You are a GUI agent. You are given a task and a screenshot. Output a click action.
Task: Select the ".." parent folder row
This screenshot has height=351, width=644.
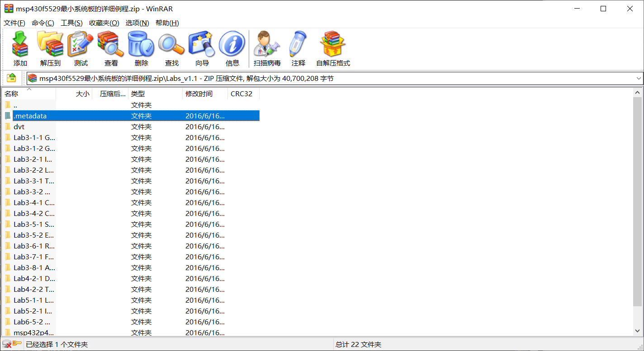(131, 105)
